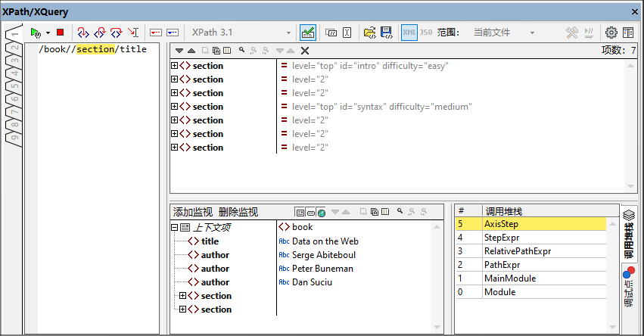
Task: Click the results pane copy-with-A icon
Action: [x=216, y=51]
